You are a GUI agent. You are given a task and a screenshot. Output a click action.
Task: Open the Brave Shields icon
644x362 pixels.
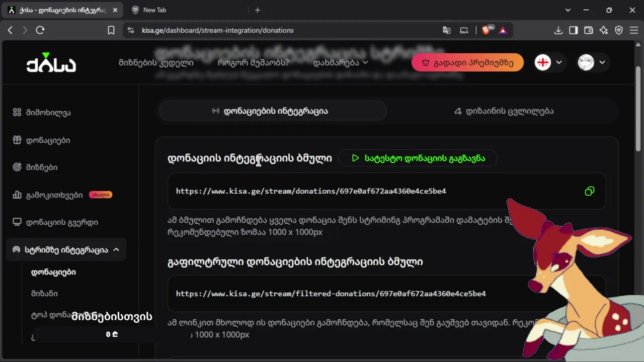487,30
